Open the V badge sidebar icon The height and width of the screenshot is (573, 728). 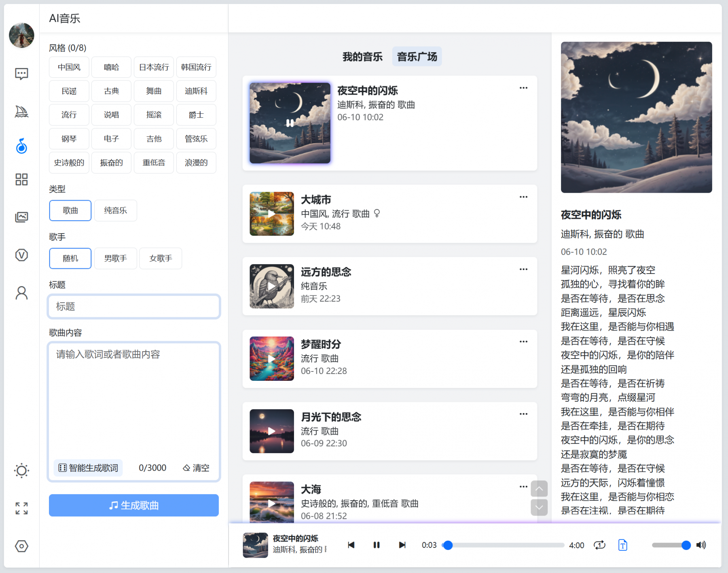[x=21, y=255]
